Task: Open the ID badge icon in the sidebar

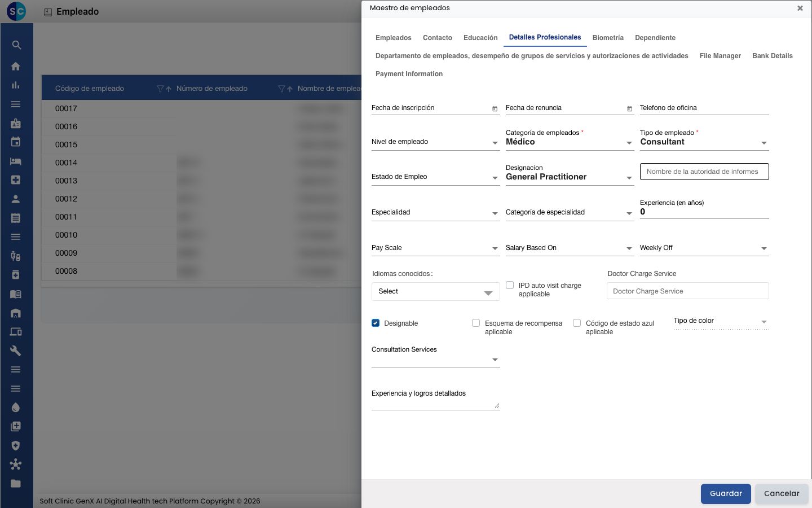Action: (16, 124)
